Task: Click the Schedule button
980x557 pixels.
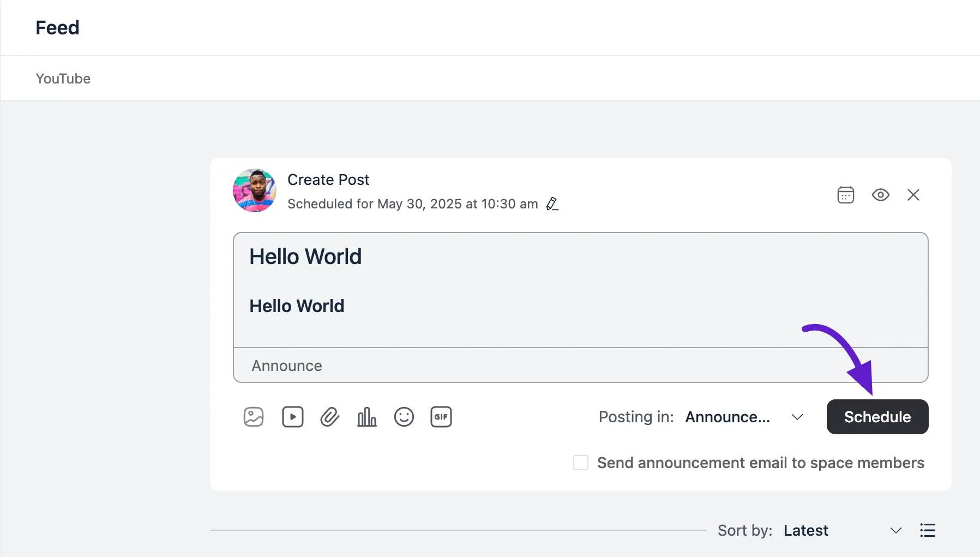Action: (x=877, y=417)
